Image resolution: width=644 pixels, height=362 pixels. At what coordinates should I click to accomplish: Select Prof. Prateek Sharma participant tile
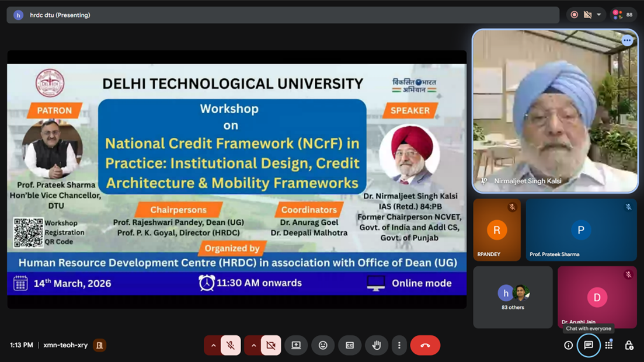(x=581, y=229)
